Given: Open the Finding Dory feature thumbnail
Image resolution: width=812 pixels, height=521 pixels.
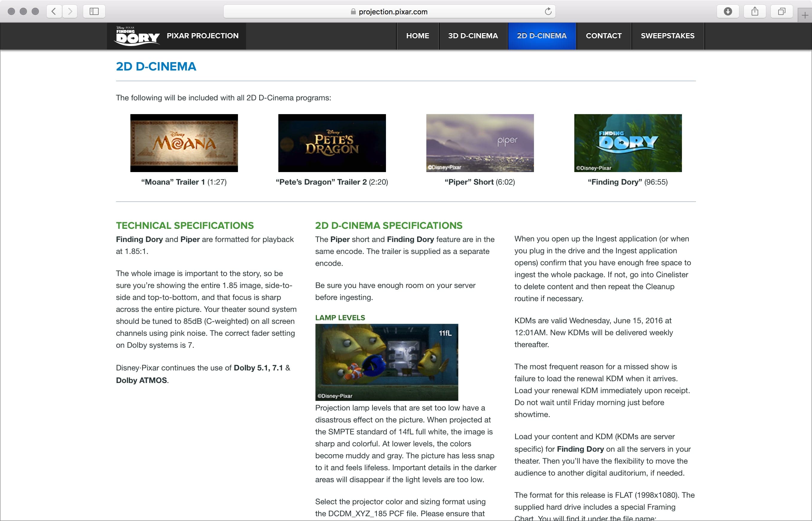Looking at the screenshot, I should pyautogui.click(x=628, y=143).
